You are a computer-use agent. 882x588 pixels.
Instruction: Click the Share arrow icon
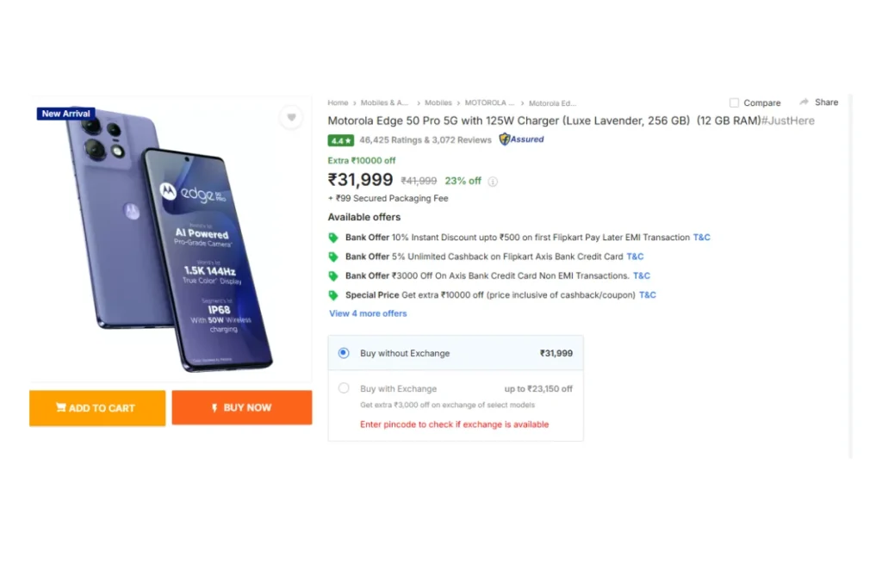pyautogui.click(x=804, y=102)
